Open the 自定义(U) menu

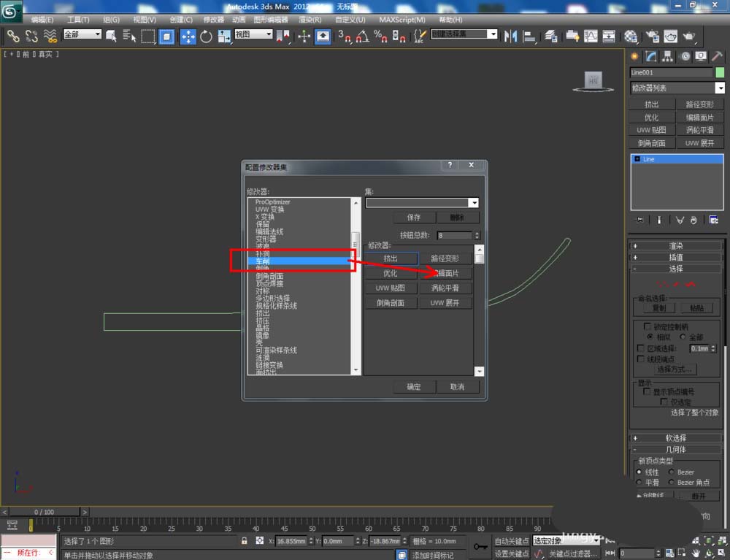(352, 20)
